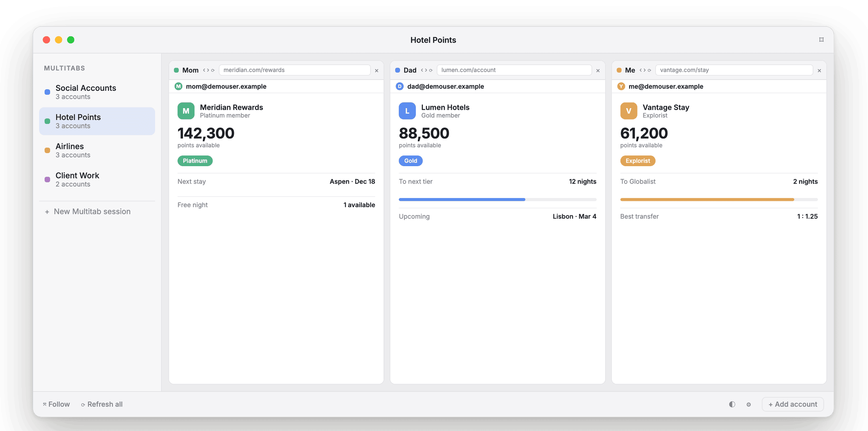
Task: Click the Add account button
Action: 793,404
